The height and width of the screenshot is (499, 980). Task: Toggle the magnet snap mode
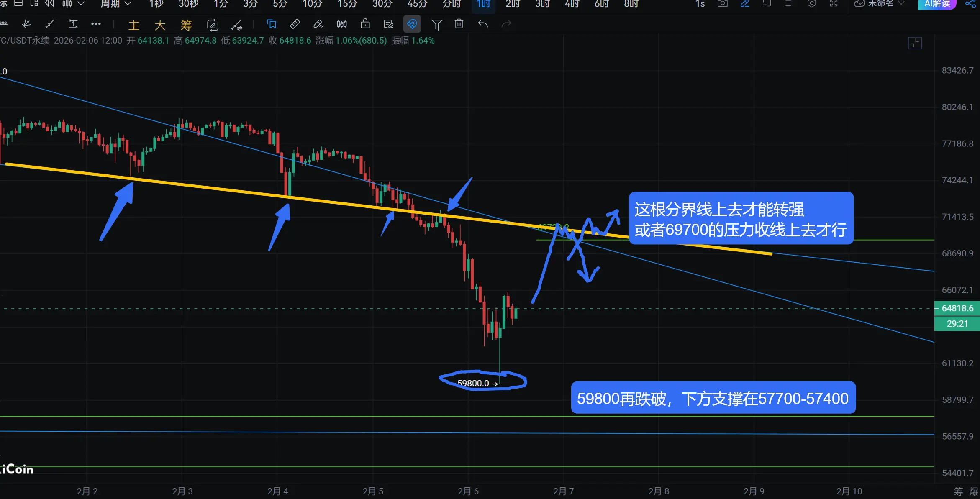412,24
